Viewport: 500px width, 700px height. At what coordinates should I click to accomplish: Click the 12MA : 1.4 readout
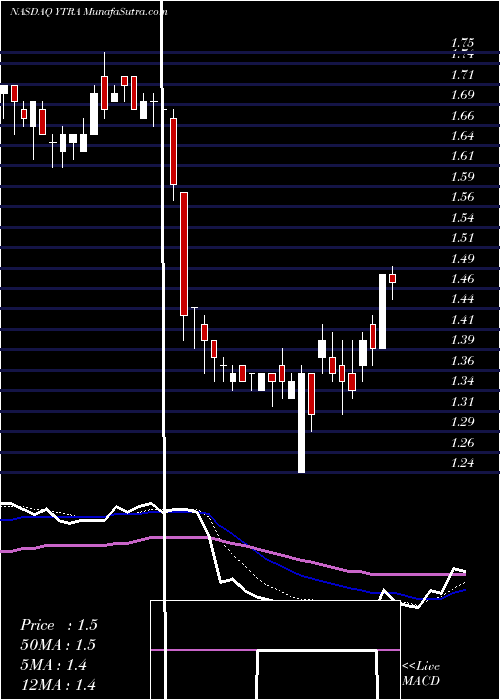tap(58, 685)
